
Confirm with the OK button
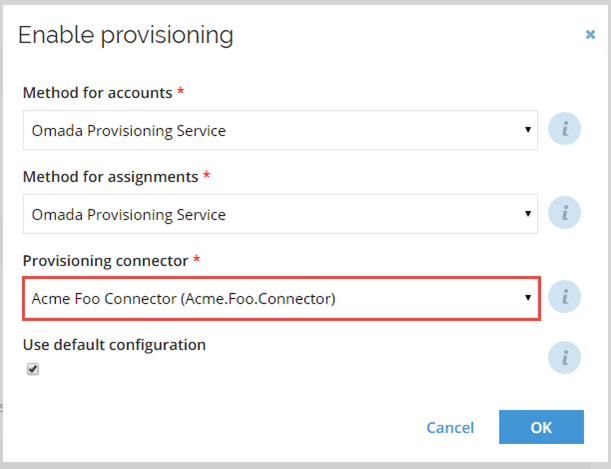[541, 427]
